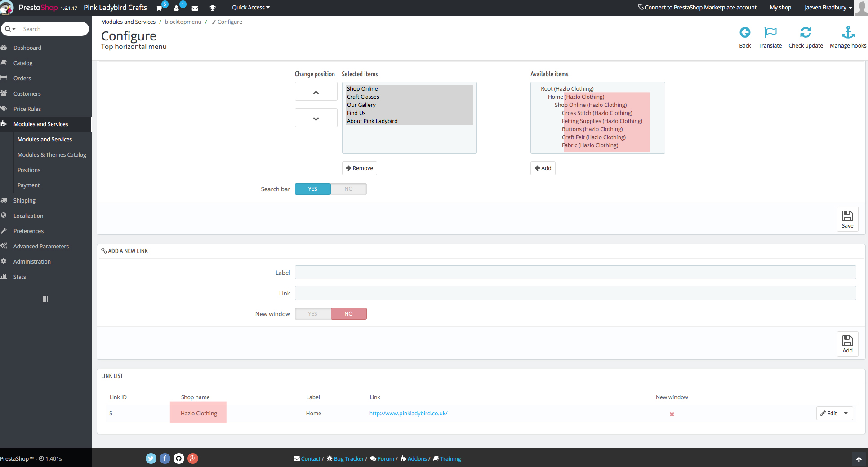Screen dimensions: 868x467
Task: Set Search bar to YES
Action: coord(313,189)
